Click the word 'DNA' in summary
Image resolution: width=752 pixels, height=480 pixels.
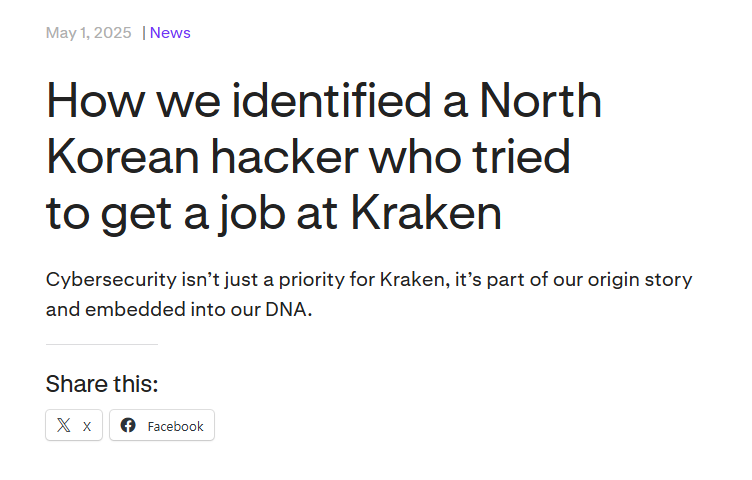(x=286, y=309)
